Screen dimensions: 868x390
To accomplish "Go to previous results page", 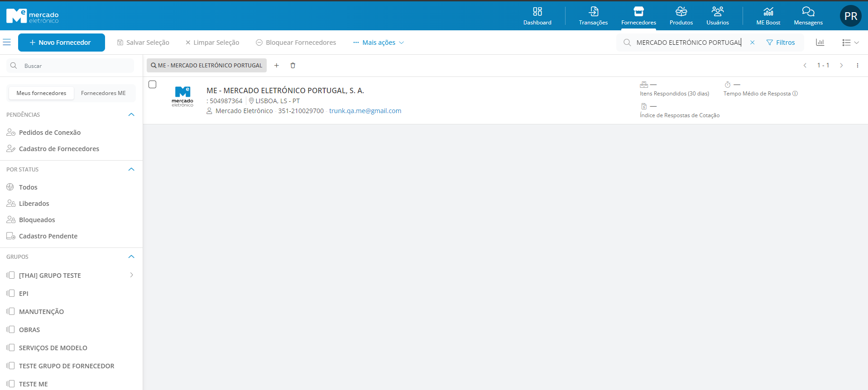I will pos(805,66).
